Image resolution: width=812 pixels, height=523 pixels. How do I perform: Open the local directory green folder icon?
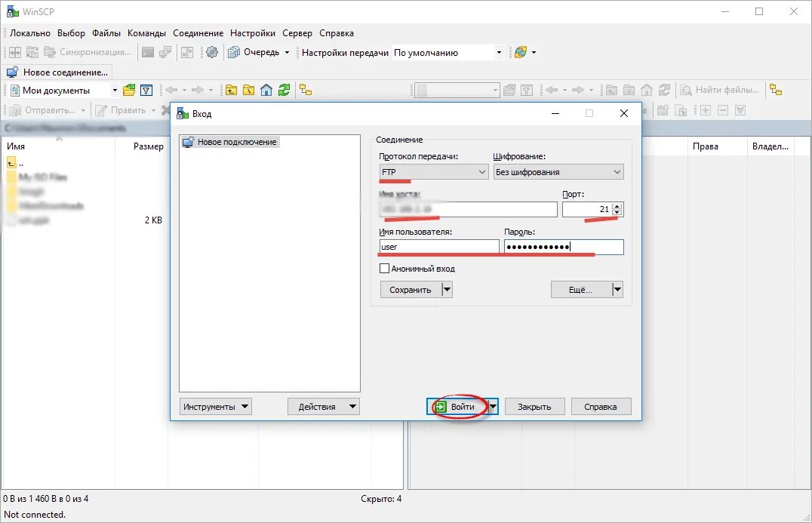coord(129,90)
